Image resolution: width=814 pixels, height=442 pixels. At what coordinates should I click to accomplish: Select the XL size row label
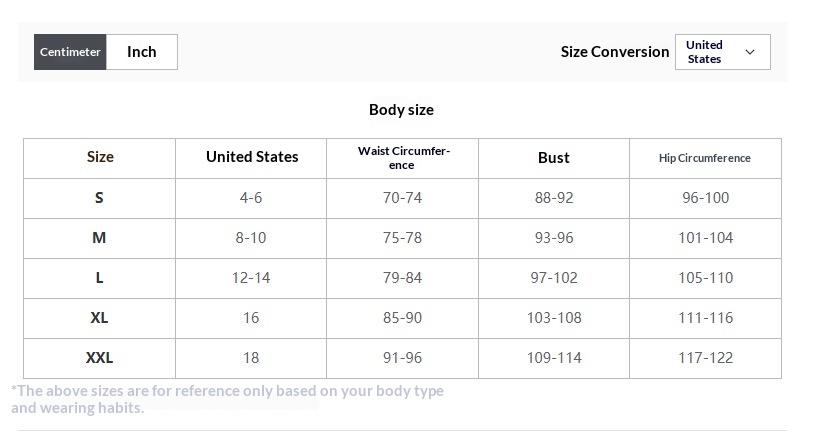(x=99, y=318)
